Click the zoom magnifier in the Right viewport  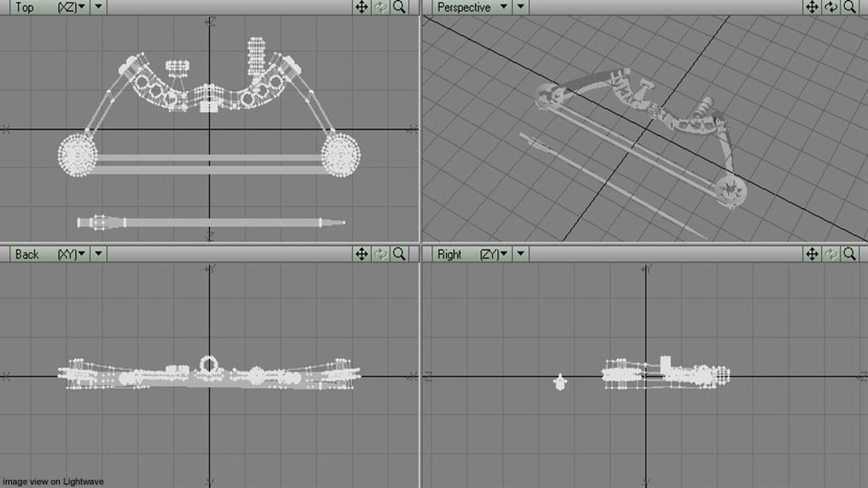point(850,254)
